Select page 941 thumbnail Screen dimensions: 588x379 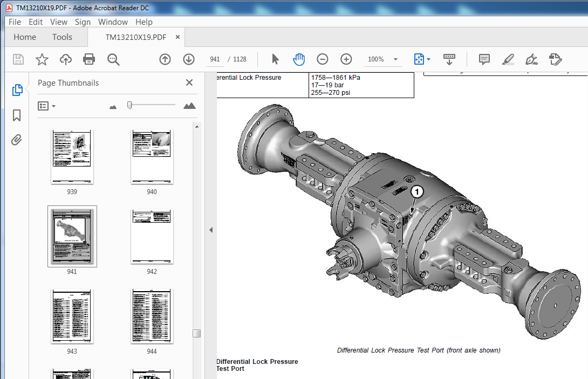(72, 236)
